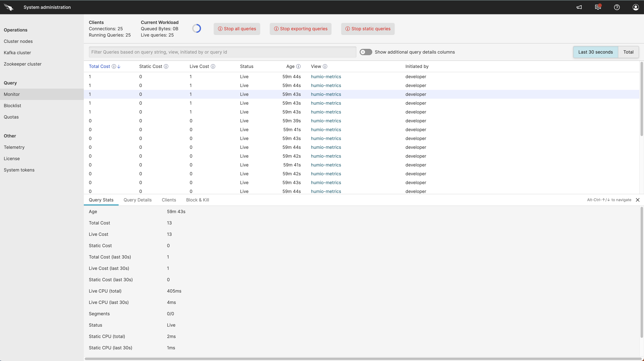
Task: Select Blocklist in the sidebar
Action: 12,105
